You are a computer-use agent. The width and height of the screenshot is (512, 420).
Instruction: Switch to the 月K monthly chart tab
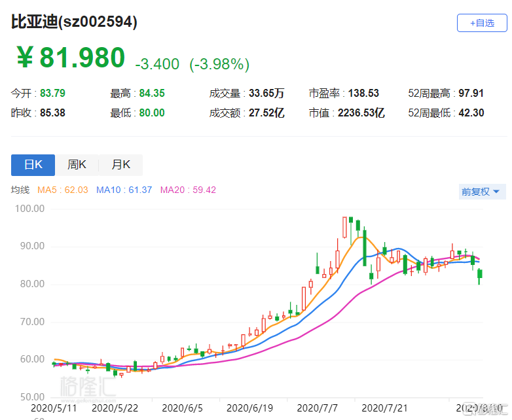[x=120, y=165]
